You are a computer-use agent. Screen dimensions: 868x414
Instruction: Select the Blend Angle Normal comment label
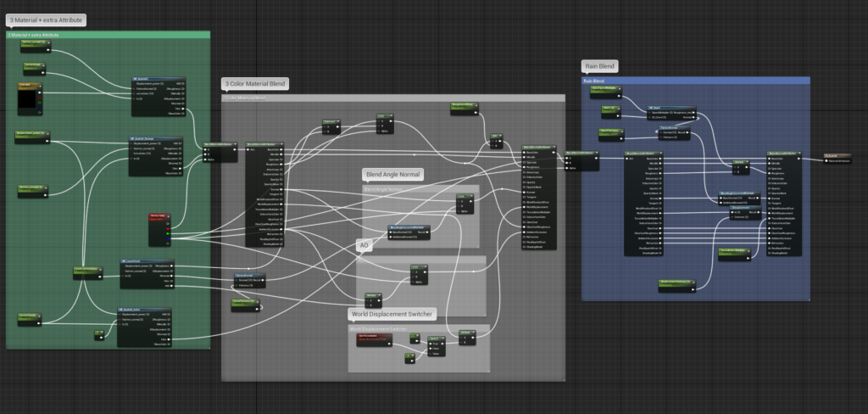click(392, 174)
